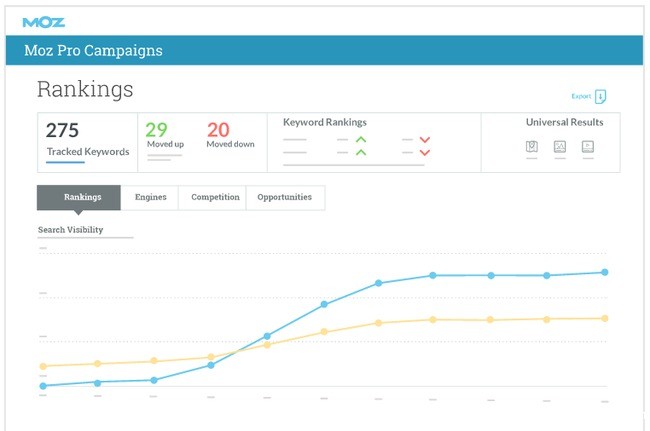Click the upper green up-arrow in Keyword Rankings

(x=360, y=140)
